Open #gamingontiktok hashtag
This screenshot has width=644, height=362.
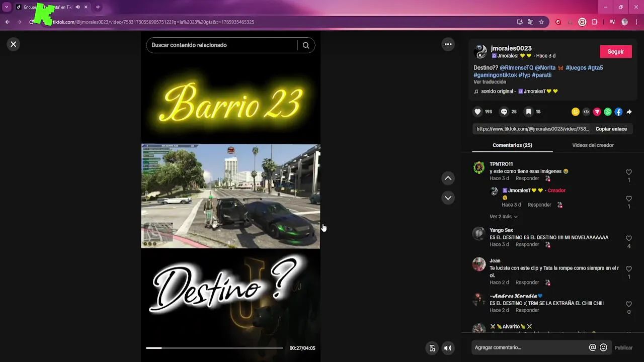pos(495,75)
